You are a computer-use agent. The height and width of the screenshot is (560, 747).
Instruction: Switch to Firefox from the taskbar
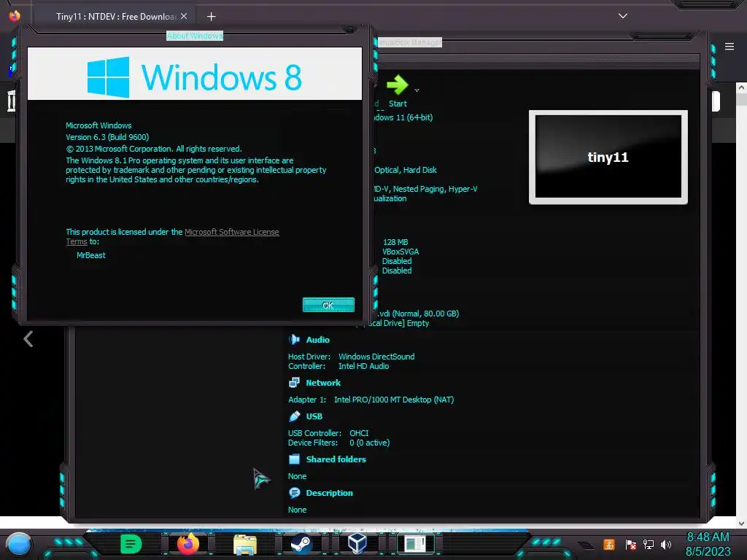pos(187,544)
